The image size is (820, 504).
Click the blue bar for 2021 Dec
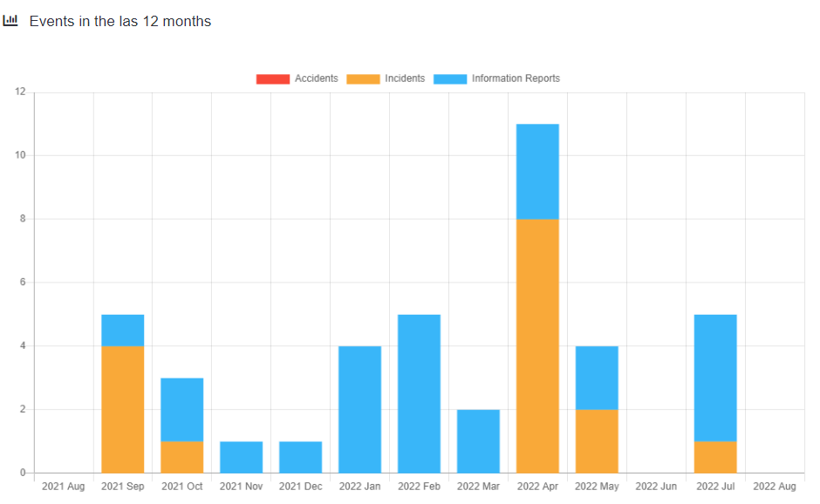click(300, 457)
